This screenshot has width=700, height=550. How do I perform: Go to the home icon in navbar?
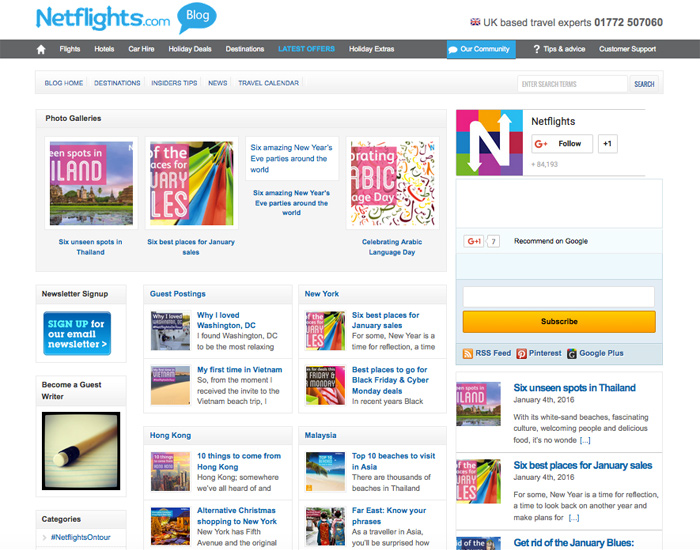(x=41, y=49)
